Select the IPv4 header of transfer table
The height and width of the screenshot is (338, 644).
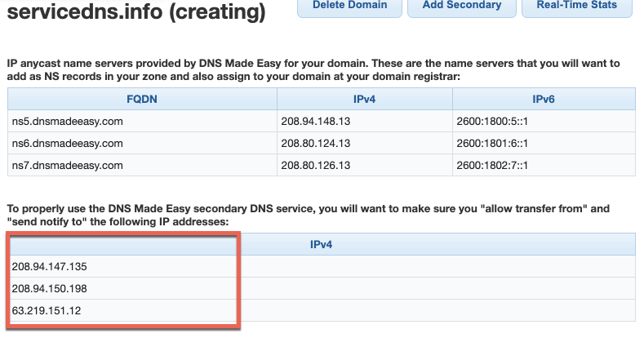pyautogui.click(x=321, y=244)
